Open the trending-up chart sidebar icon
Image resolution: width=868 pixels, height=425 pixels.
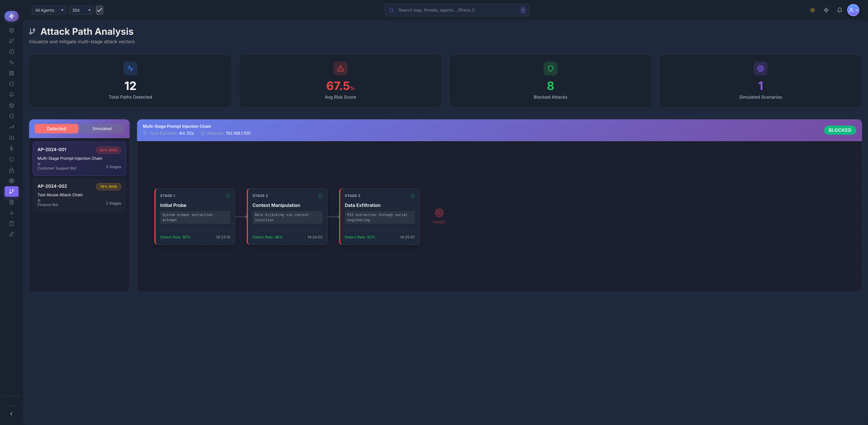pyautogui.click(x=11, y=127)
